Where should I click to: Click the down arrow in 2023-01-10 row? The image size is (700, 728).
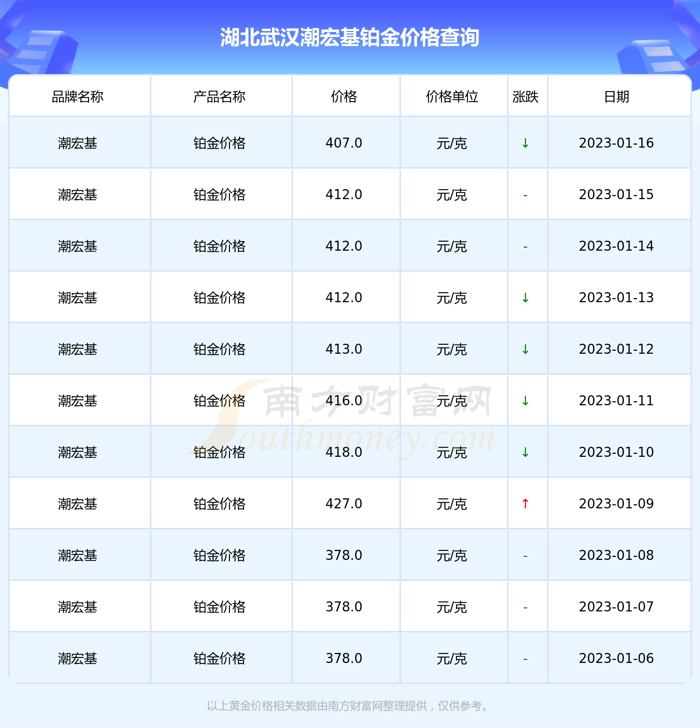click(x=525, y=452)
